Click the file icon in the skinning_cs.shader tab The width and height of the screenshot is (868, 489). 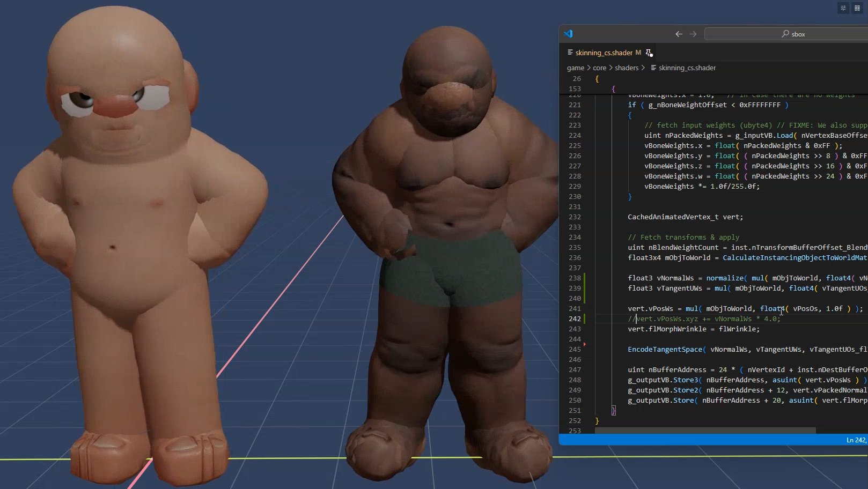tap(570, 53)
